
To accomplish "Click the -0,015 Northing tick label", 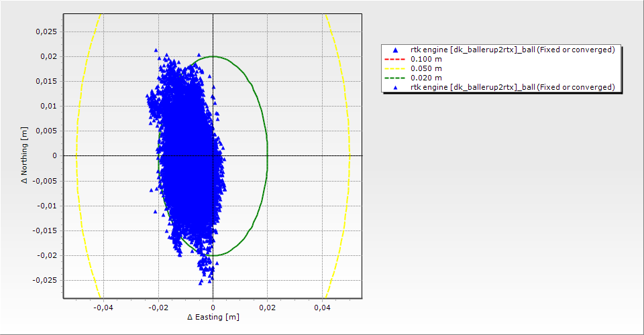I will pos(45,230).
